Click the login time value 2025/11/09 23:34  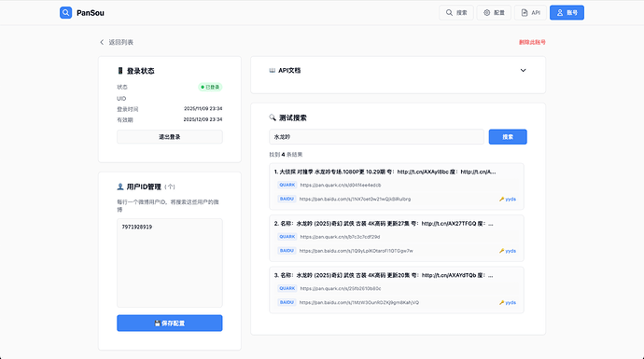tap(203, 109)
